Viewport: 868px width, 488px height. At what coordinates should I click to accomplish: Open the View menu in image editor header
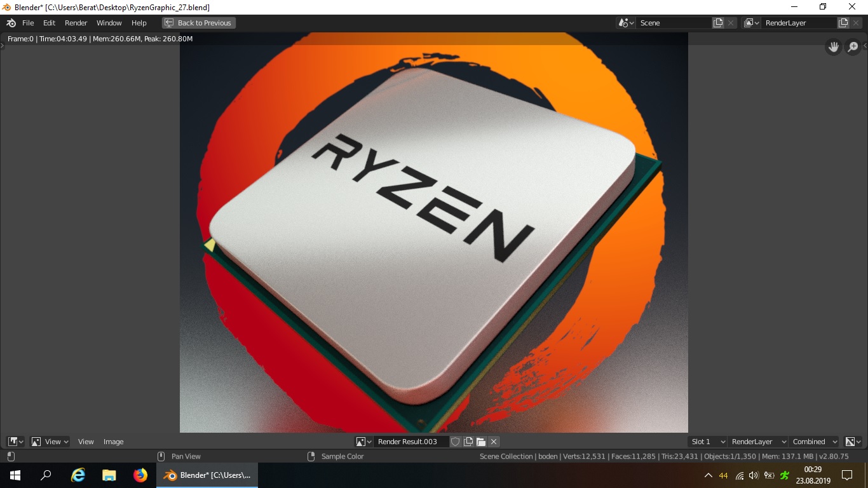86,442
